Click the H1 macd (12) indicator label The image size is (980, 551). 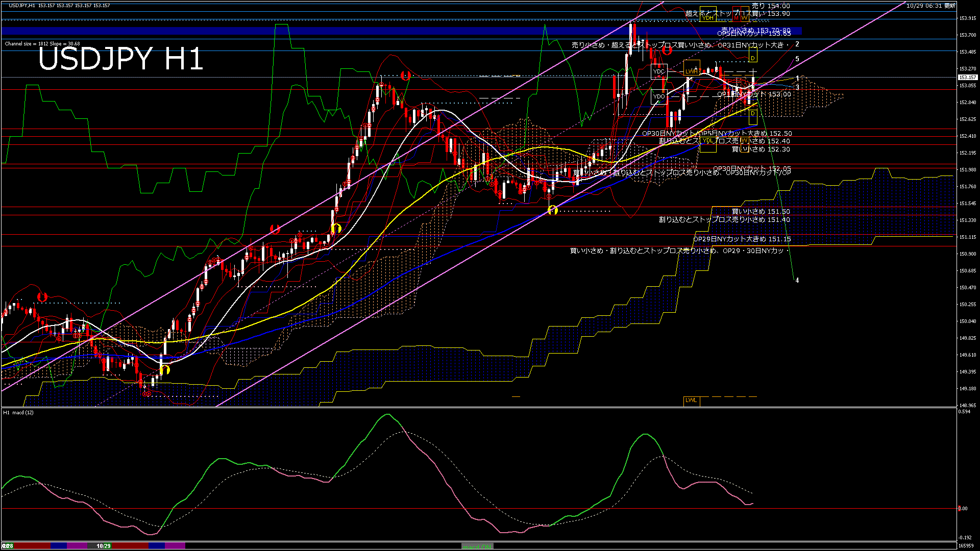pos(18,412)
